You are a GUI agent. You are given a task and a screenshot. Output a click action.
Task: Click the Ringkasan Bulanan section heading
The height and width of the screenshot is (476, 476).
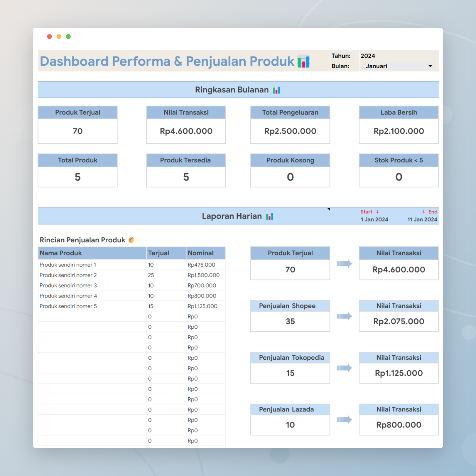(x=232, y=90)
